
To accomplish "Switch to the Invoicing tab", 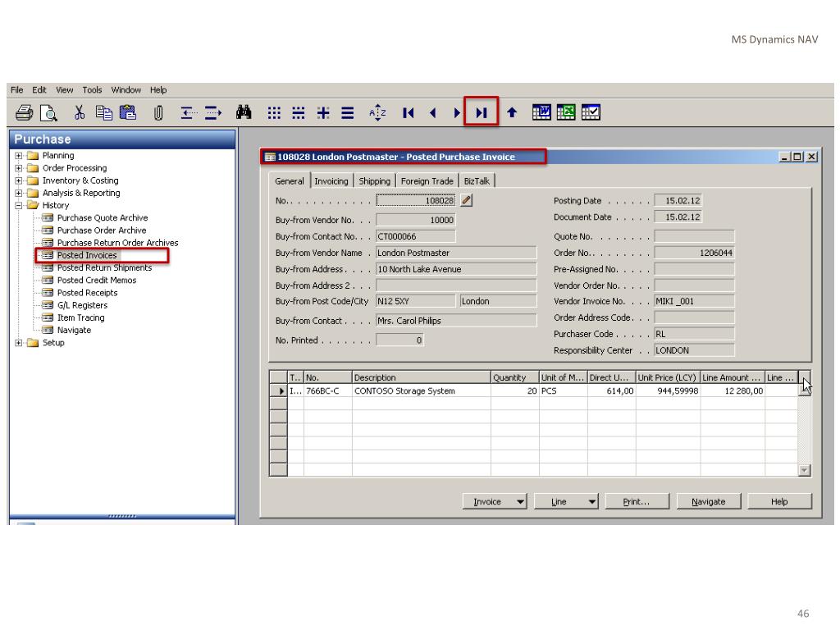I will pyautogui.click(x=331, y=181).
